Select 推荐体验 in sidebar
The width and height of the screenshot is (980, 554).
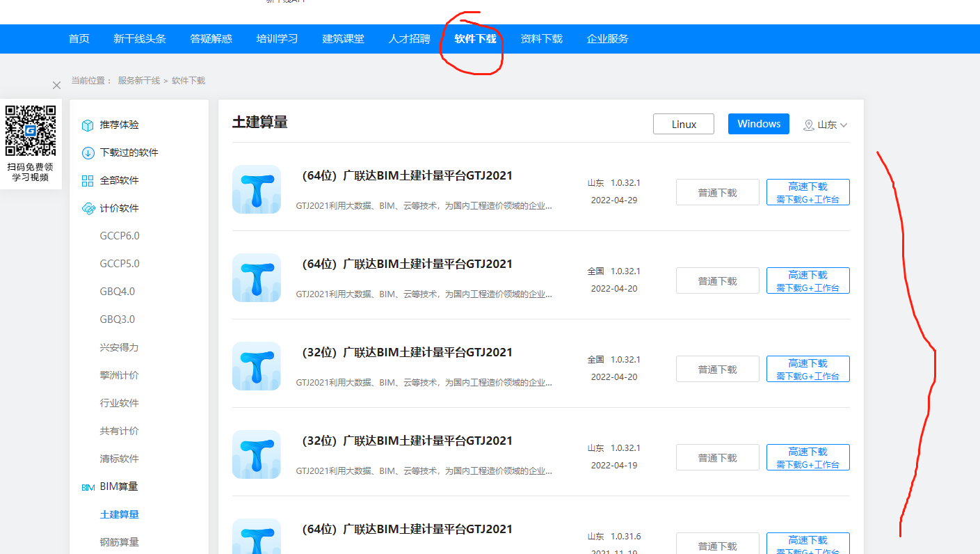[120, 125]
